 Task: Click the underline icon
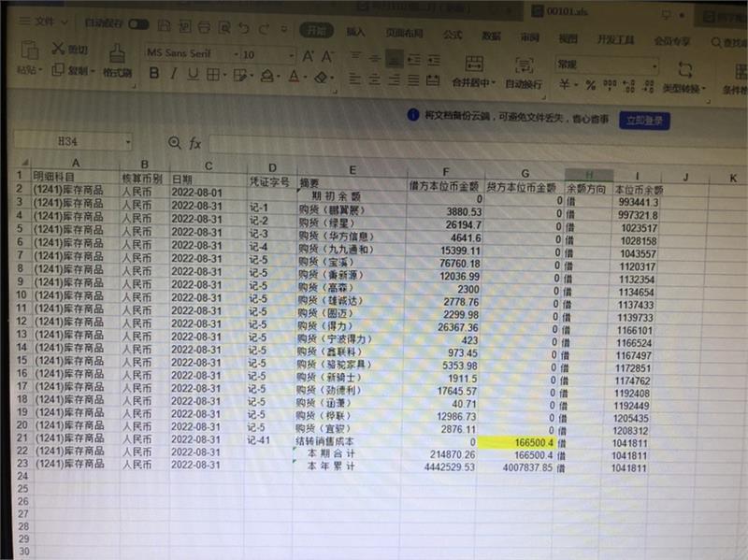[195, 75]
